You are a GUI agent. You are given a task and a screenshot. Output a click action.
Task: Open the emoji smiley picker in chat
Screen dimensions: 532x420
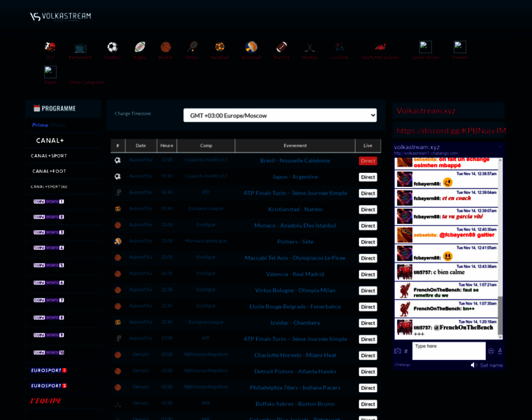point(491,351)
